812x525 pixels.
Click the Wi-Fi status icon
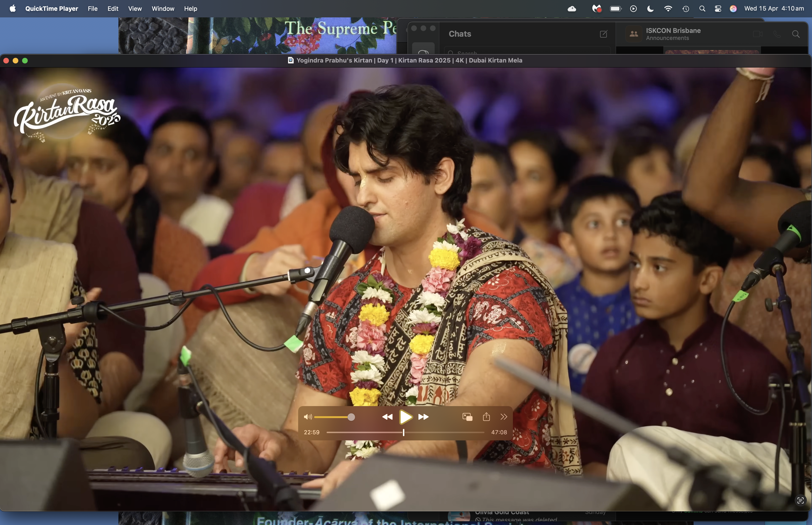[668, 8]
